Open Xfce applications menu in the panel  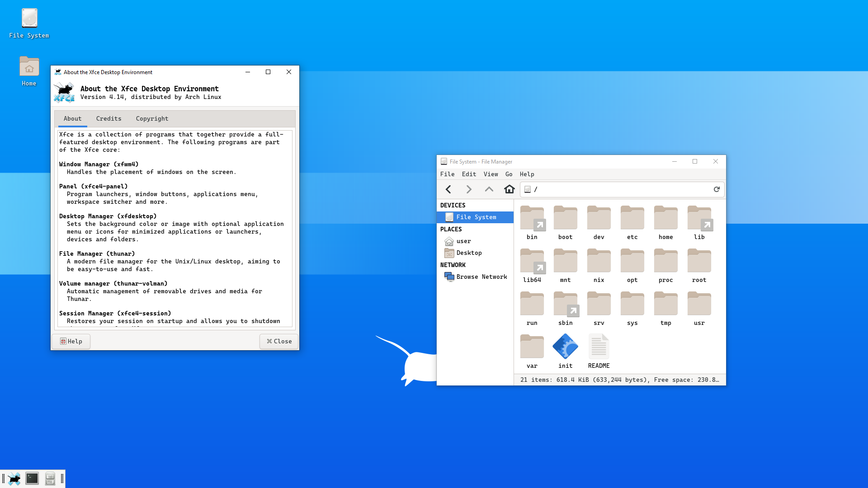click(x=14, y=479)
